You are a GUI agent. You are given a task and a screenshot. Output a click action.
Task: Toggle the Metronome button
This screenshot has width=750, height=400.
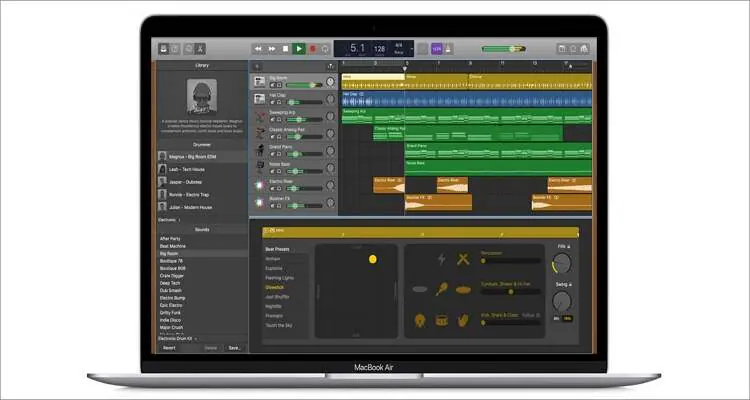point(449,49)
